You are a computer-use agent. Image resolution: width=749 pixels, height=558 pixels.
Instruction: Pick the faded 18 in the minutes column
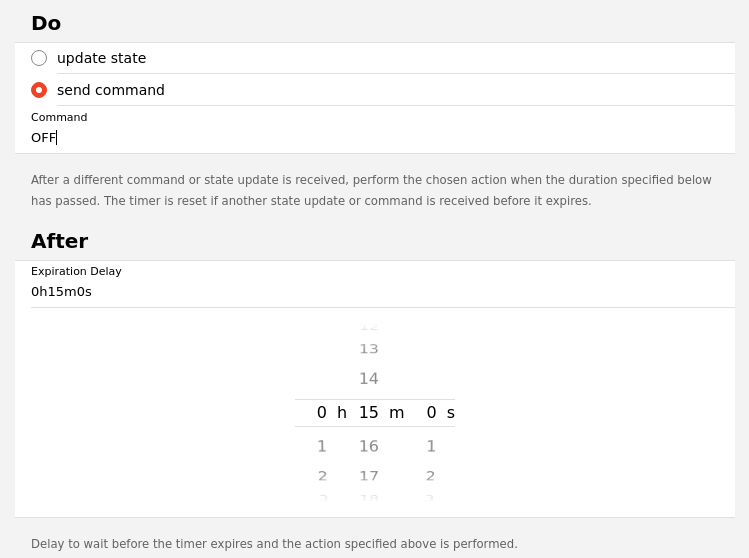(x=369, y=496)
